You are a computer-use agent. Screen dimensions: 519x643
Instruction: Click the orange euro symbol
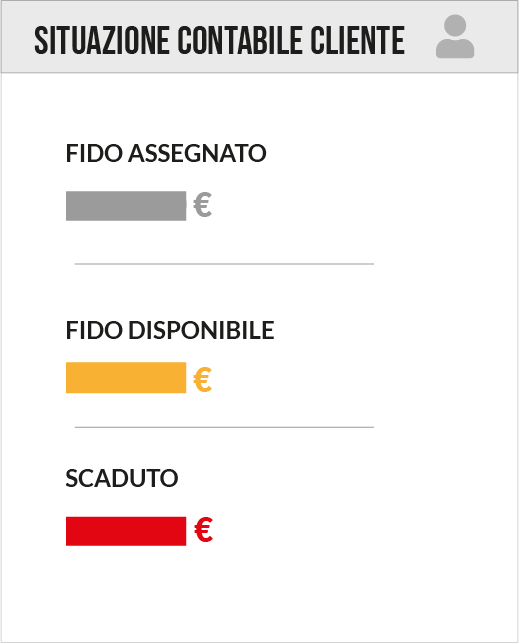(x=203, y=379)
